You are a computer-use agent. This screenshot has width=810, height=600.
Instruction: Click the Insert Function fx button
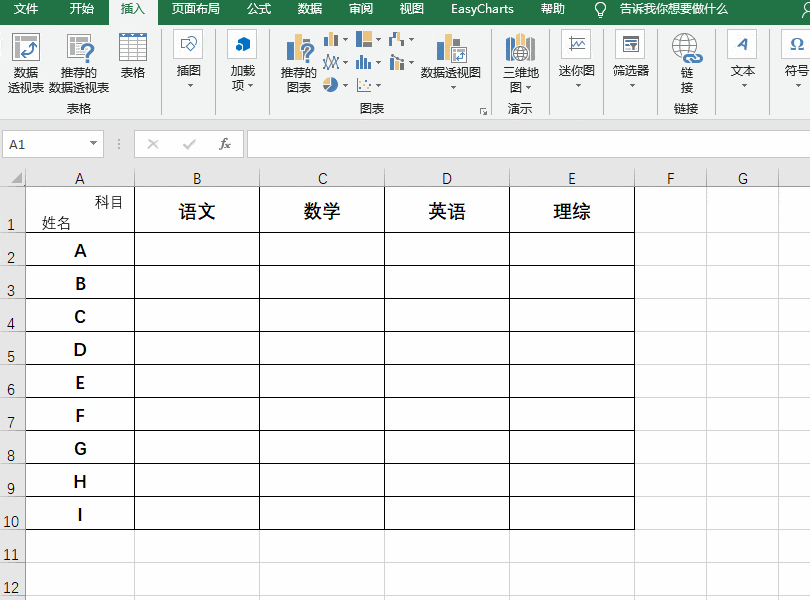[x=225, y=144]
